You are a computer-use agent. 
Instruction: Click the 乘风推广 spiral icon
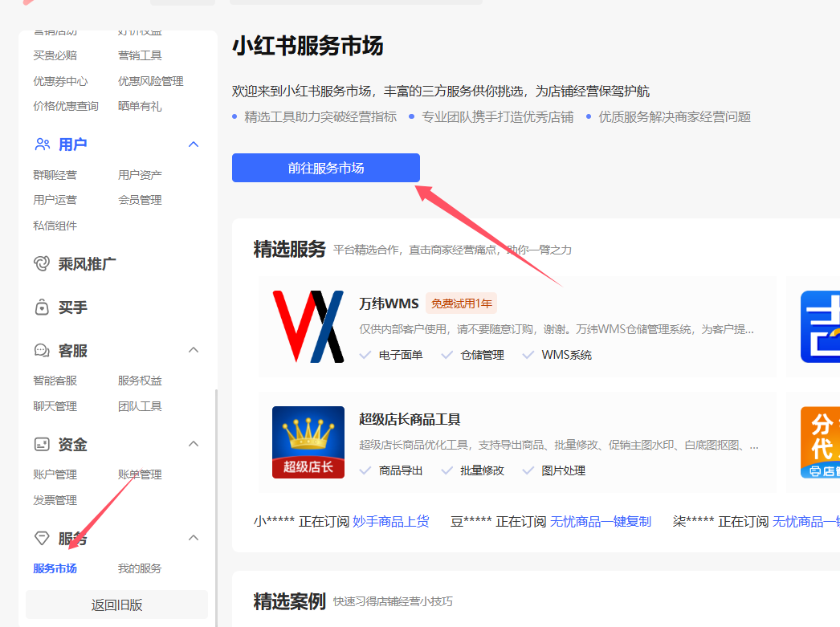(42, 263)
